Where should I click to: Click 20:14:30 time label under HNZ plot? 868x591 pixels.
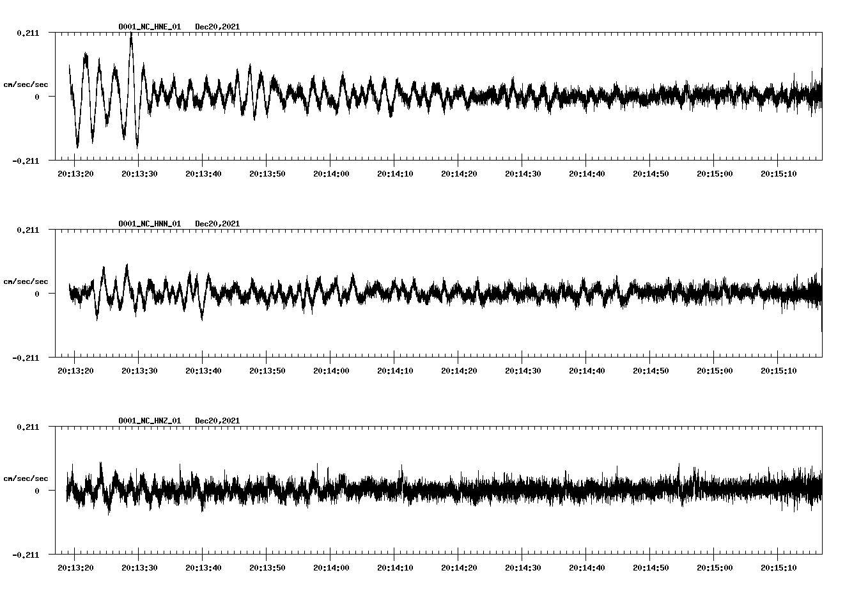[x=523, y=568]
